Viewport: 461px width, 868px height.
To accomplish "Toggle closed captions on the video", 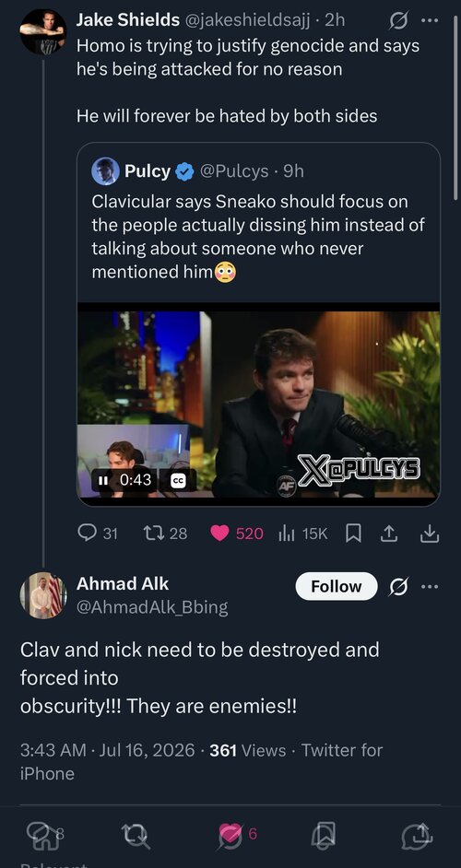I will pyautogui.click(x=178, y=480).
